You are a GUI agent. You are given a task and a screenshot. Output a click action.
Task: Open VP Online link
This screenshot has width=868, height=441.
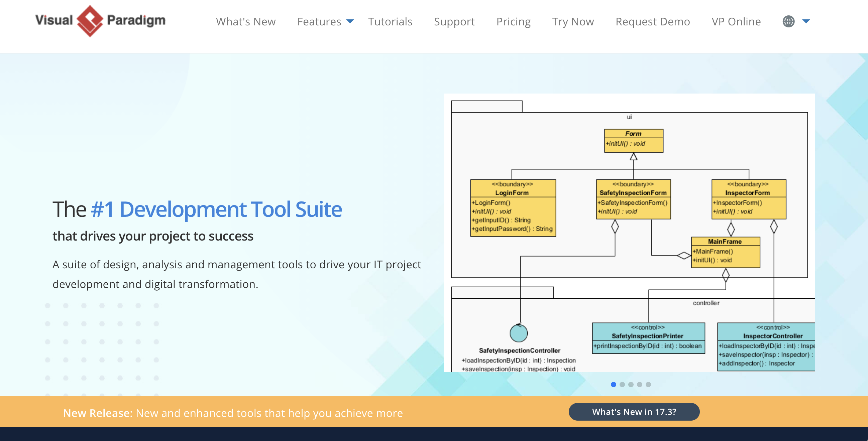pyautogui.click(x=736, y=21)
